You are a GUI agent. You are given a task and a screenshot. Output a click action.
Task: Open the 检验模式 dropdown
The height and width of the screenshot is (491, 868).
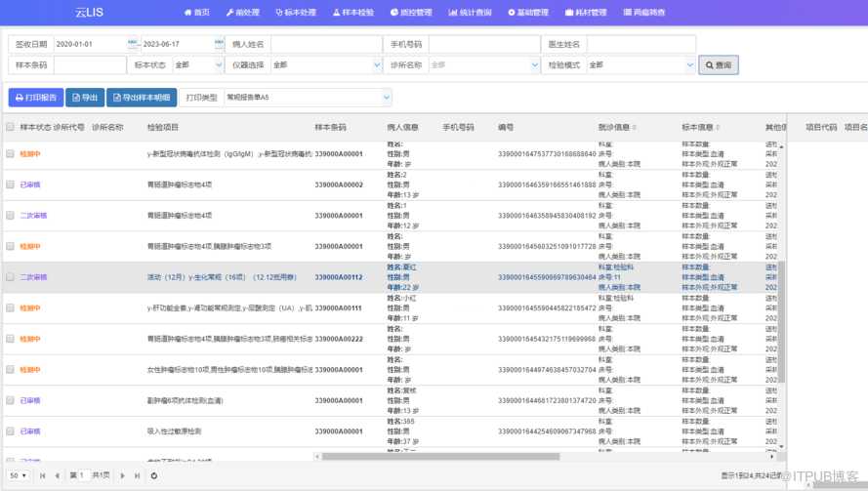point(641,65)
